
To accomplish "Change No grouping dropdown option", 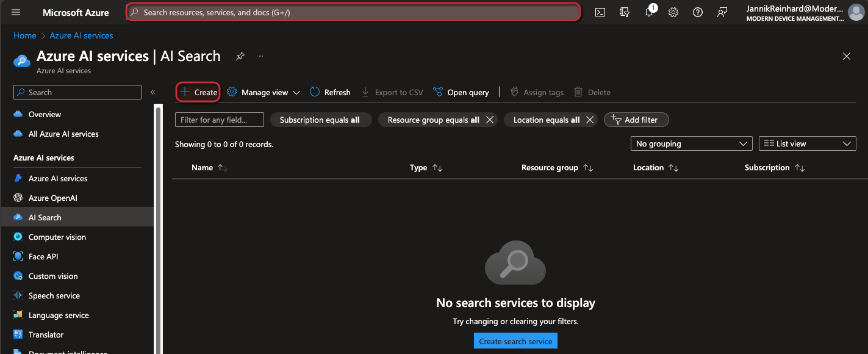I will point(691,143).
